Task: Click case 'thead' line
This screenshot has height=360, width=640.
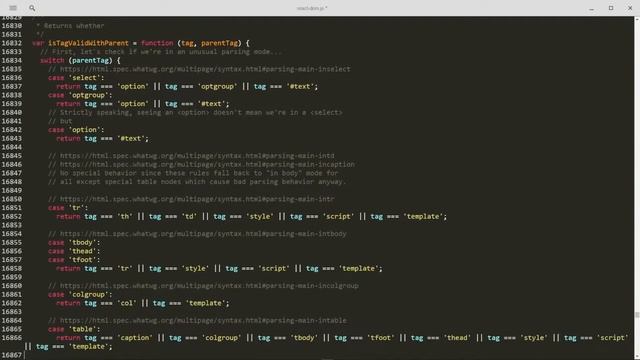Action: 74,251
